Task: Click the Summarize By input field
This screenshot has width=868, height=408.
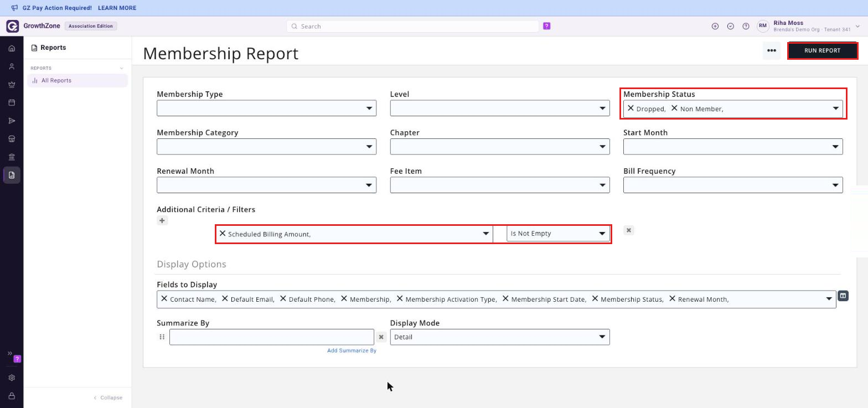Action: click(272, 337)
